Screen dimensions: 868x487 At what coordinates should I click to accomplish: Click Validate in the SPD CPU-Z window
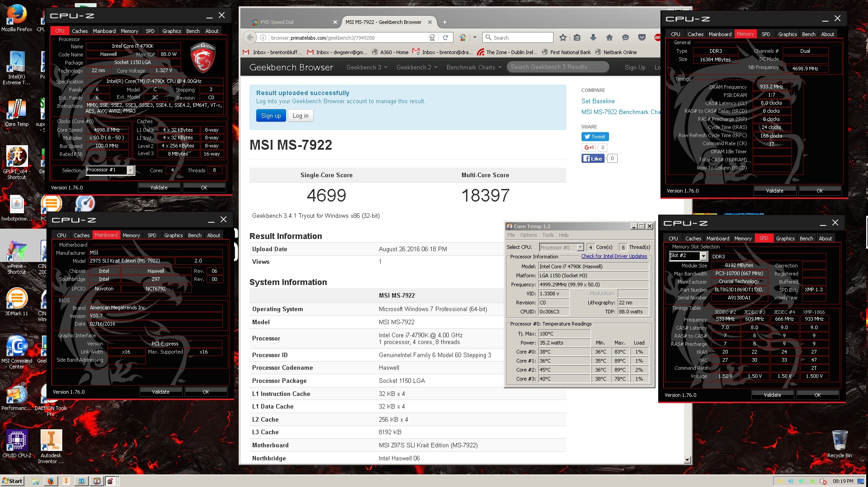pyautogui.click(x=772, y=395)
